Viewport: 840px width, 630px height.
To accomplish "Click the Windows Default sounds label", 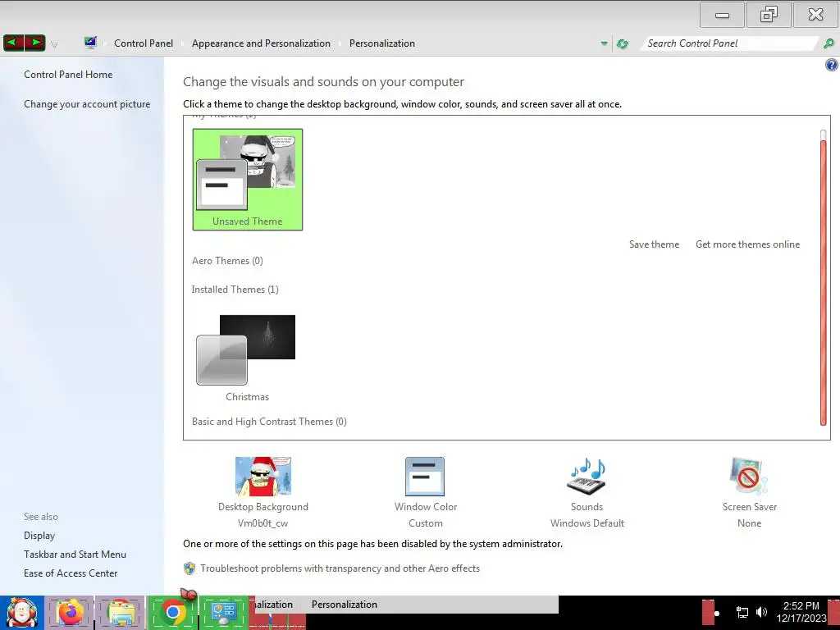I will (587, 523).
